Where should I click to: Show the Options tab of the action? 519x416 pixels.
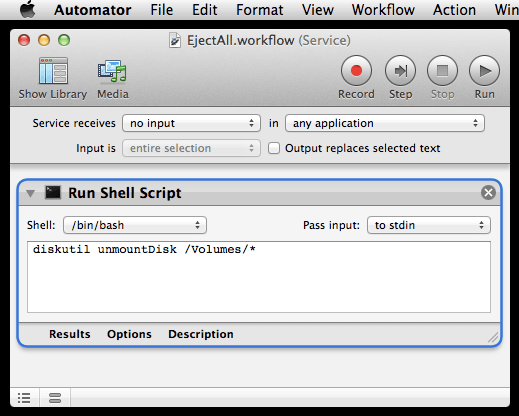(129, 334)
